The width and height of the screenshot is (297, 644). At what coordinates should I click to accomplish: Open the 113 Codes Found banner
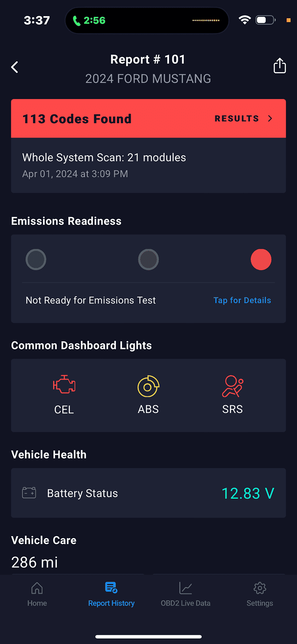click(148, 118)
